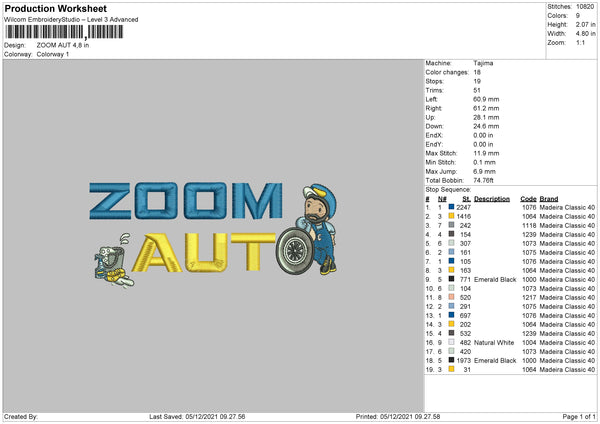Select the Up extent 28.1 mm
Image resolution: width=600 pixels, height=424 pixels.
pos(486,117)
